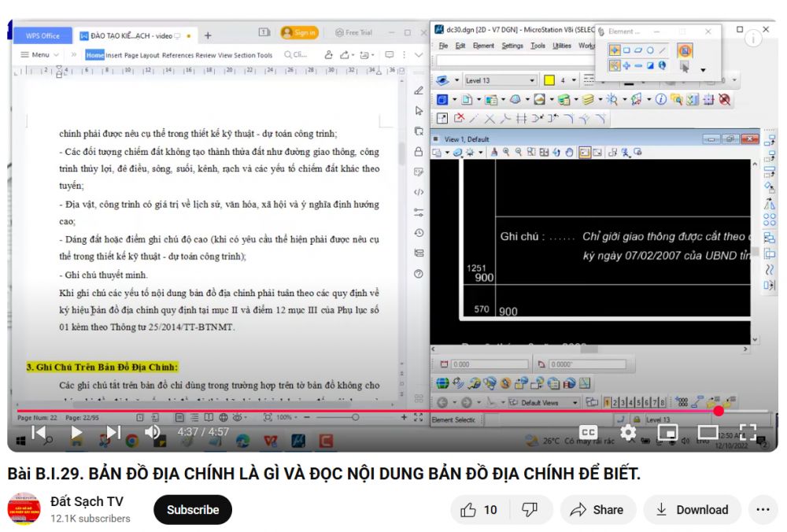Select the Rotate View icon

[x=556, y=153]
